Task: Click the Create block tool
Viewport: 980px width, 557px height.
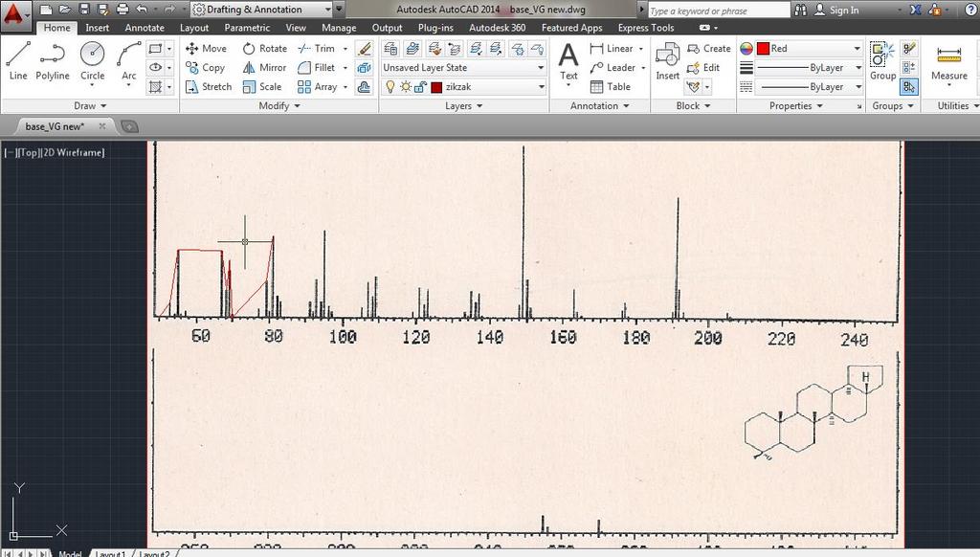Action: tap(709, 48)
